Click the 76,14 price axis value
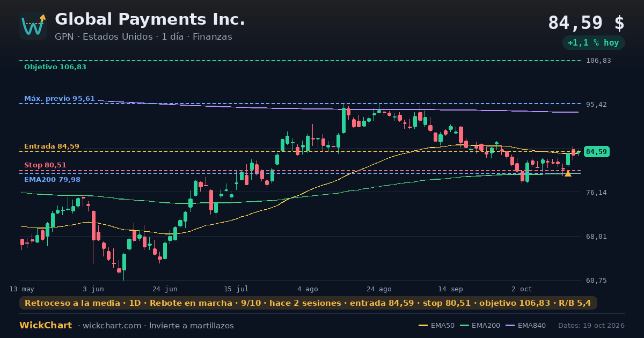This screenshot has height=338, width=644. [596, 192]
